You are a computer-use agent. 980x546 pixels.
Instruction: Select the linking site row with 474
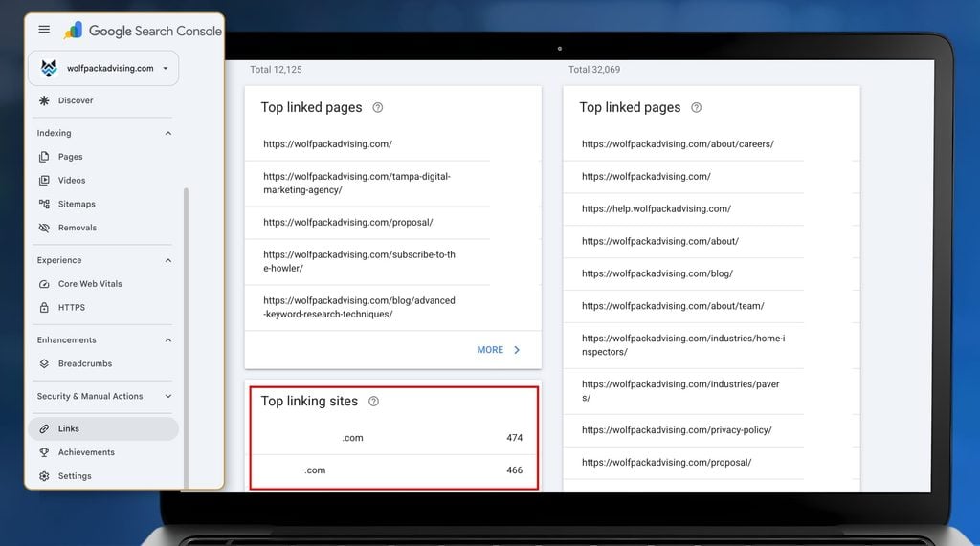point(393,438)
